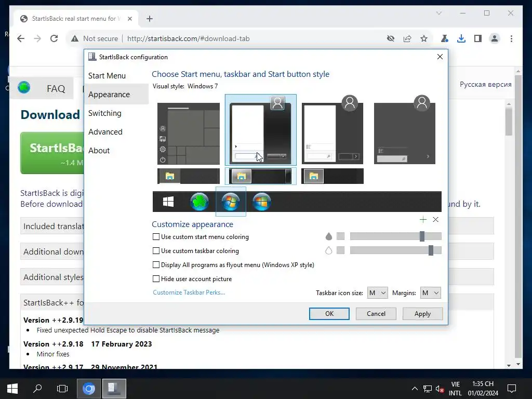Add a custom start button with the plus icon

pos(423,220)
